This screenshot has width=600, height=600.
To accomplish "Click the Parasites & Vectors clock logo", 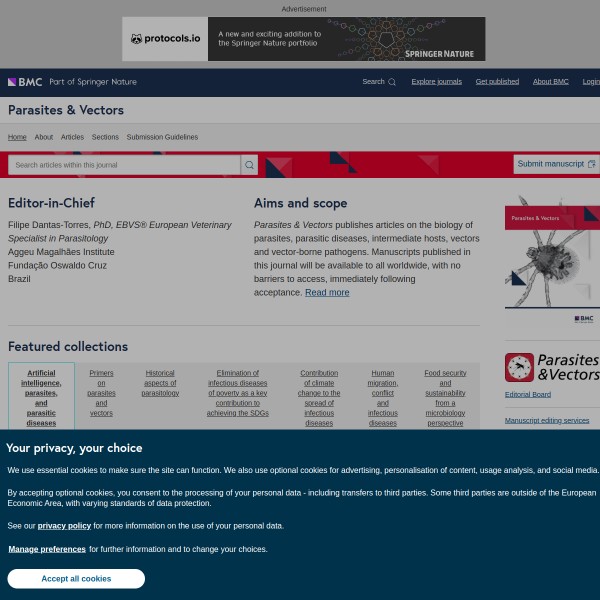I will (519, 367).
